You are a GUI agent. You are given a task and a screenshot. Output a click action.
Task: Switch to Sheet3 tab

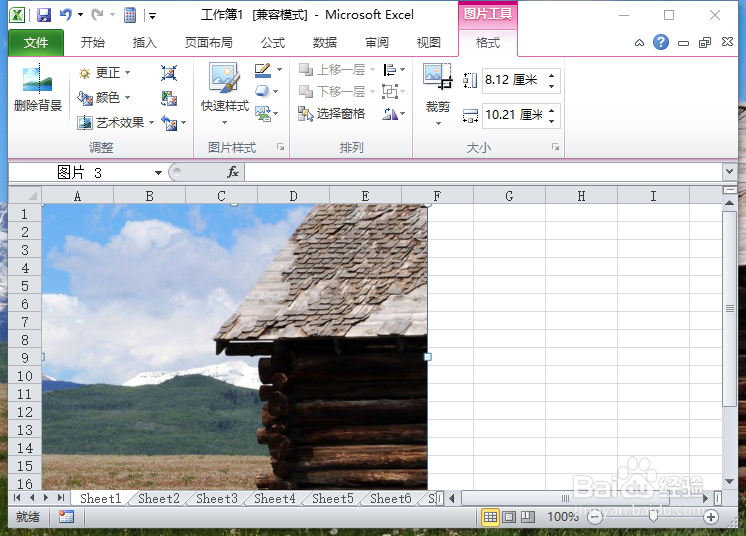click(217, 498)
